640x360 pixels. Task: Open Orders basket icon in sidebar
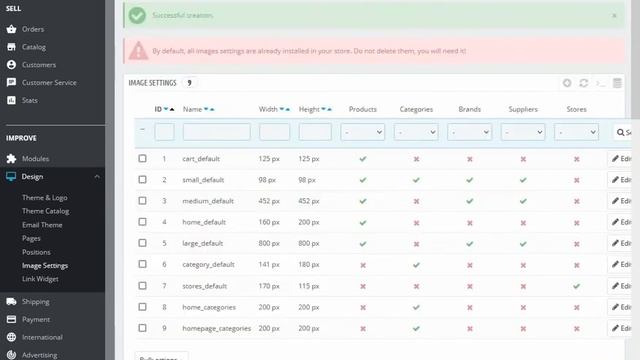click(11, 29)
